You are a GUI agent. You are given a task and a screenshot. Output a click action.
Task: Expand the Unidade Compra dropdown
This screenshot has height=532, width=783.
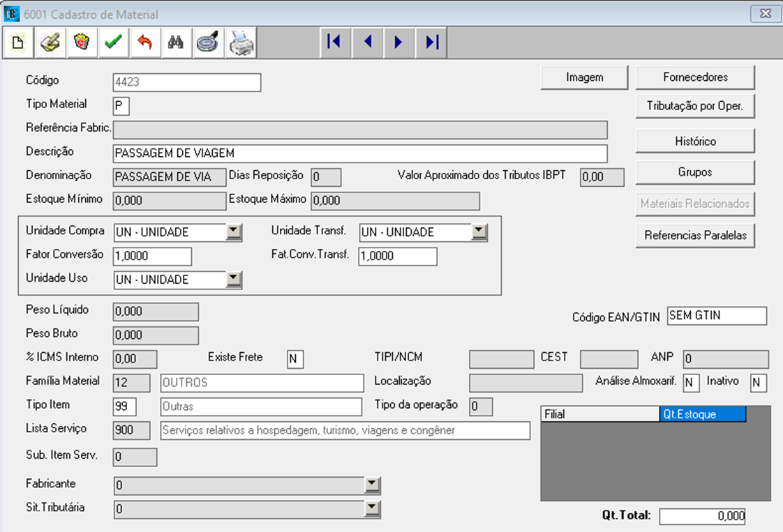click(233, 231)
